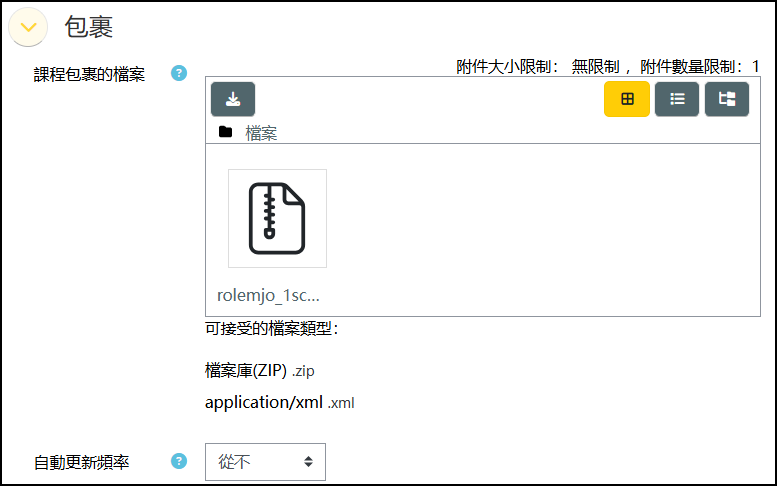
Task: Open help for 自動更新頻率
Action: (179, 461)
